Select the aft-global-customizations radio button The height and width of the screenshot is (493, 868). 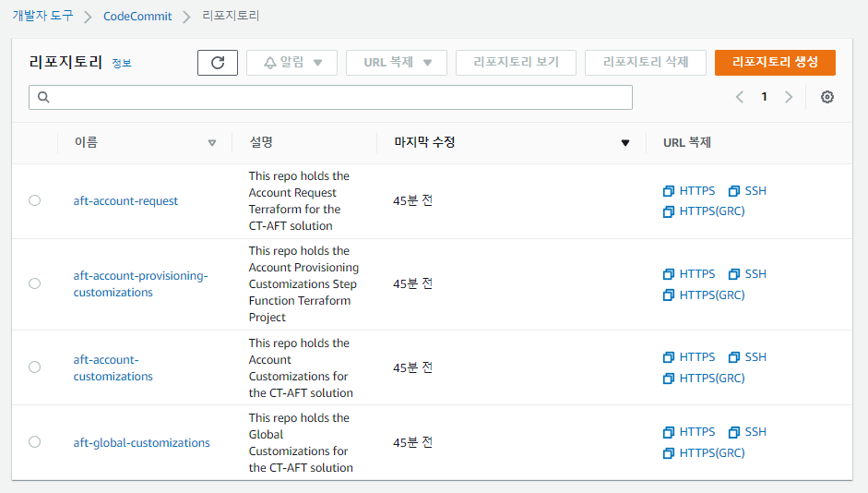pos(35,441)
